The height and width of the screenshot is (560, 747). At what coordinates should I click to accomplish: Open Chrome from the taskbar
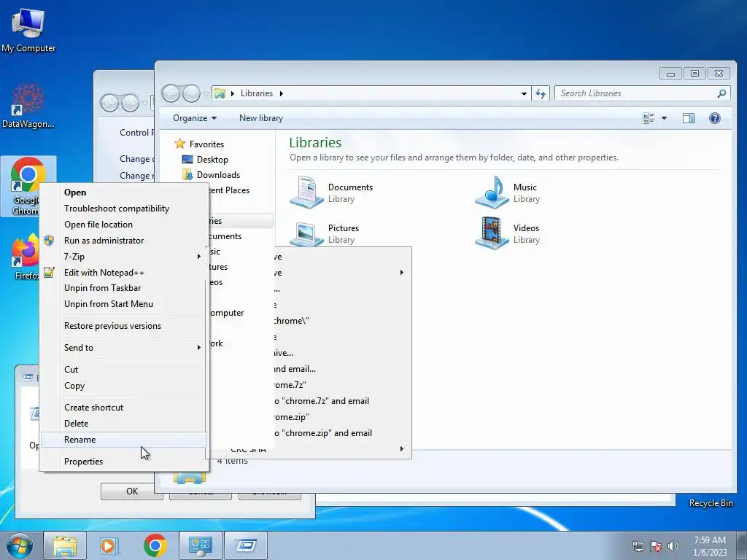[155, 545]
